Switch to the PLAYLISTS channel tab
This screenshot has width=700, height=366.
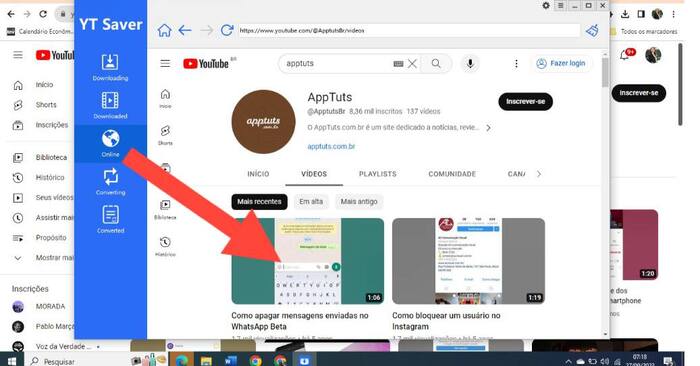tap(378, 174)
